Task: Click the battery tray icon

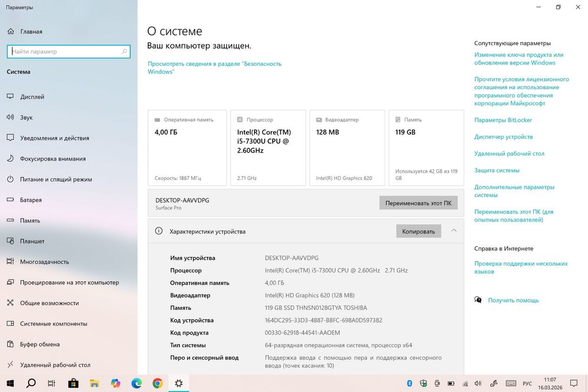Action: point(451,383)
